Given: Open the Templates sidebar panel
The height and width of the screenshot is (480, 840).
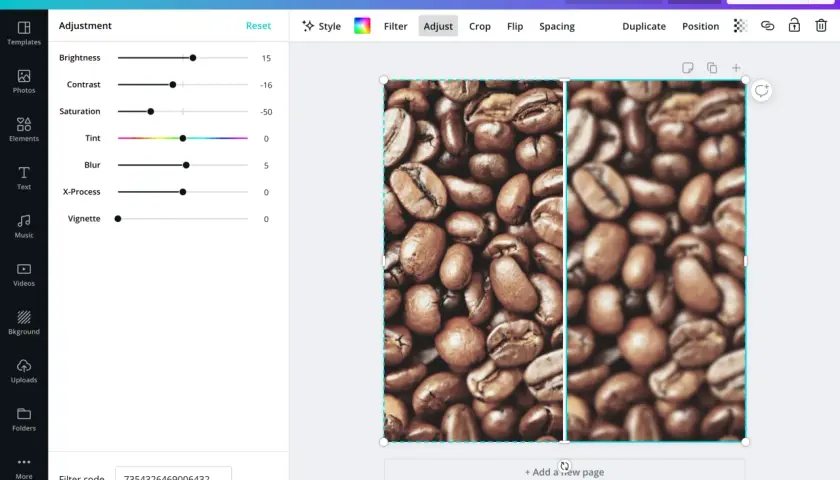Looking at the screenshot, I should [24, 33].
